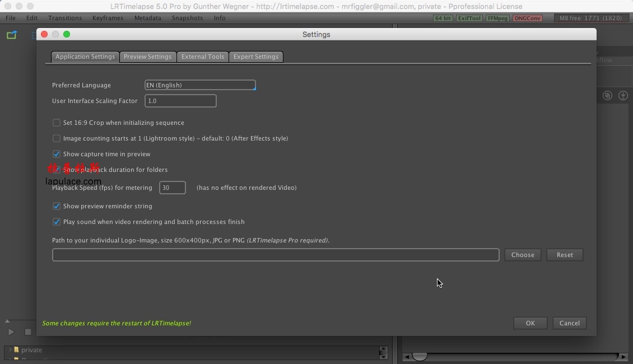Switch to Application Settings tab
Viewport: 633px width, 364px height.
[x=85, y=57]
